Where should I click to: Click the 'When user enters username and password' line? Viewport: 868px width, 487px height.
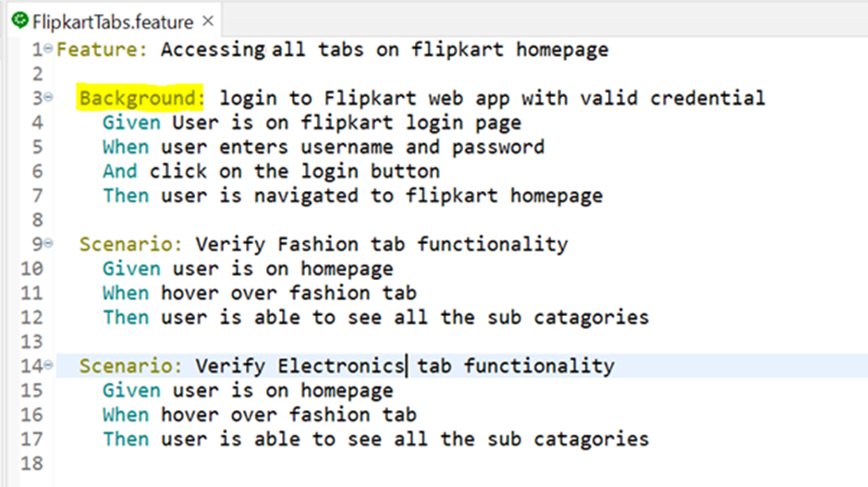(x=323, y=147)
